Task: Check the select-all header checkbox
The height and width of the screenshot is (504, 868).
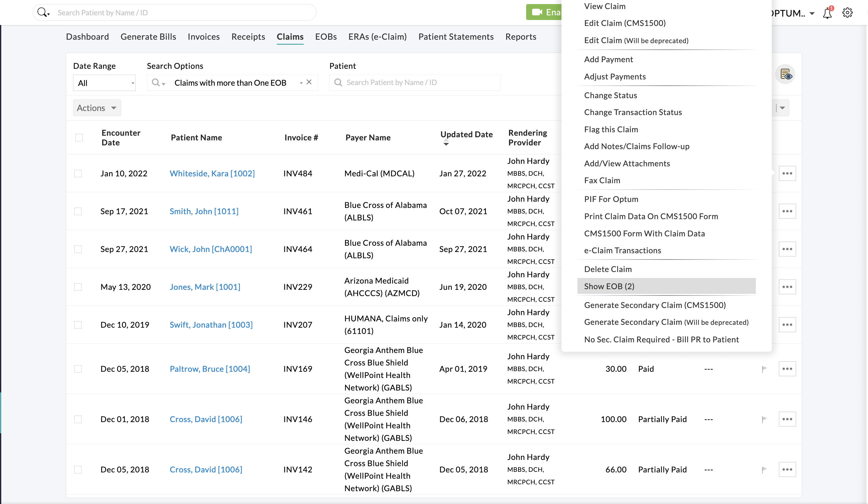Action: 79,138
